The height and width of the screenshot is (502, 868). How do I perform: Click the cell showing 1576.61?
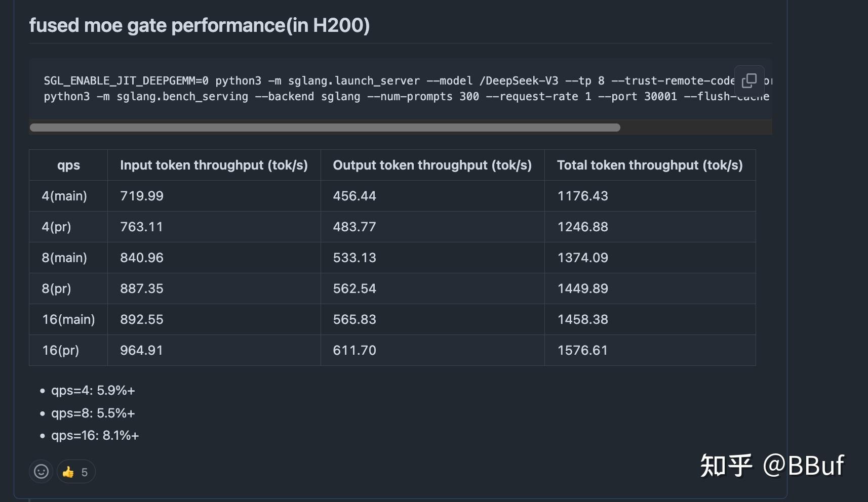582,350
